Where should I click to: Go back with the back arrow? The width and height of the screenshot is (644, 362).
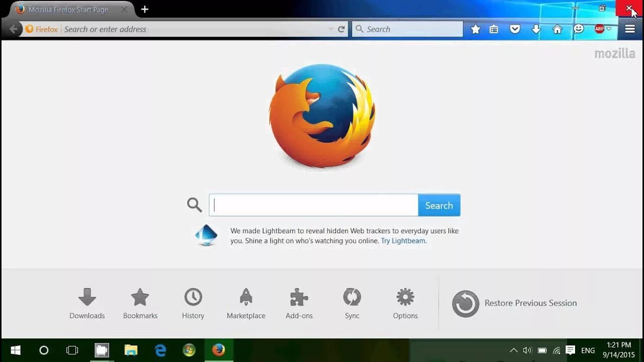tap(13, 29)
